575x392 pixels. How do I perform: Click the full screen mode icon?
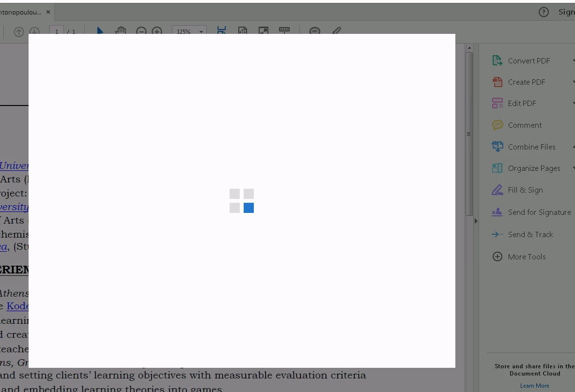click(x=264, y=30)
